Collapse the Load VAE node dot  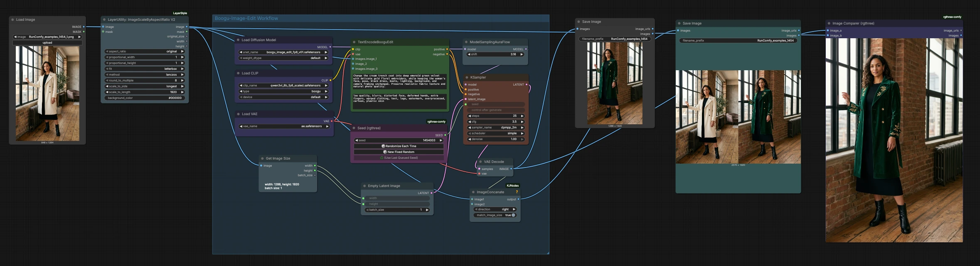pyautogui.click(x=238, y=114)
